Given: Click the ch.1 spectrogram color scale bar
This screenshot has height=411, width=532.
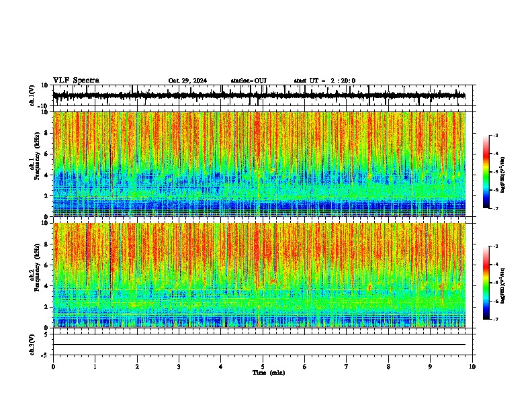Looking at the screenshot, I should tap(486, 172).
